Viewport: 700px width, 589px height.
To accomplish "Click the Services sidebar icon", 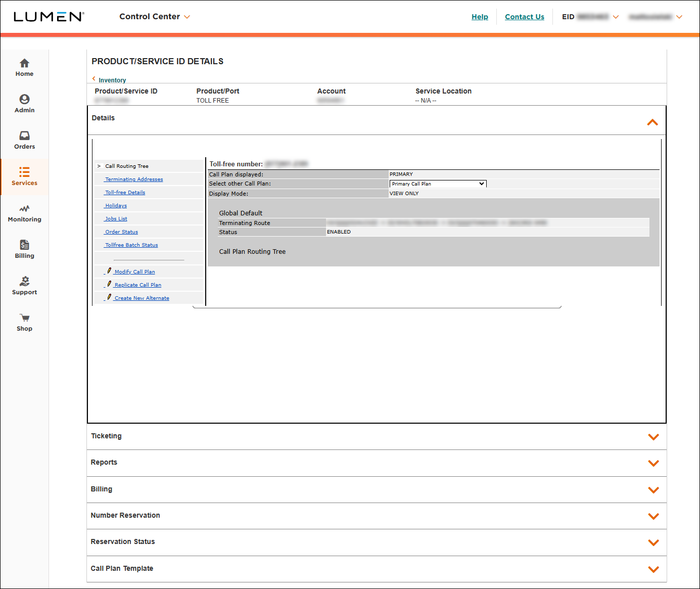I will tap(24, 176).
